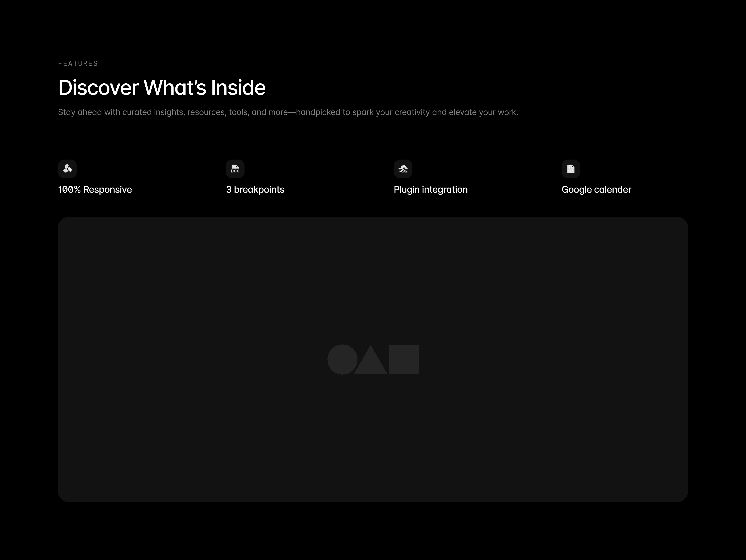
Task: Click the Discover What's Inside heading
Action: (x=162, y=88)
